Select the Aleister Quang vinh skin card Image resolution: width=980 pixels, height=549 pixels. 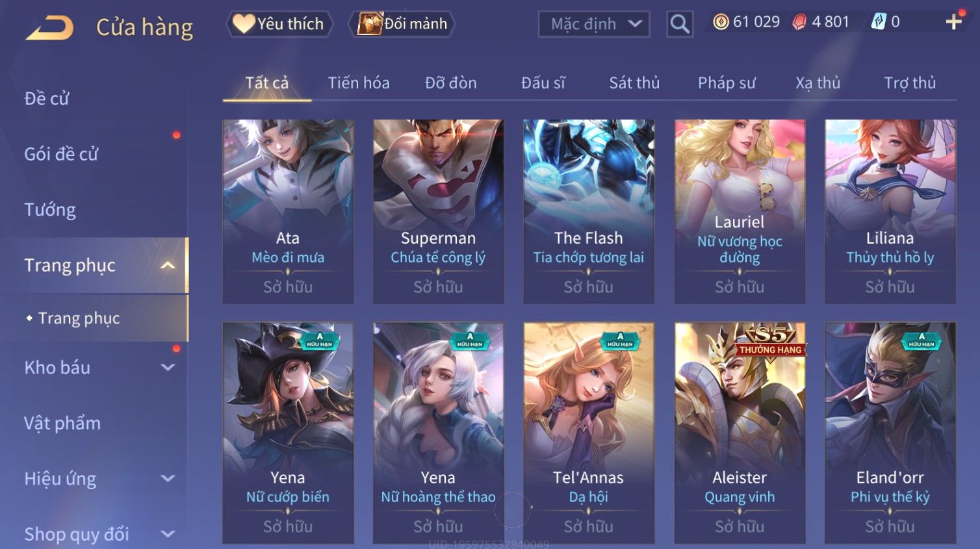click(x=740, y=433)
